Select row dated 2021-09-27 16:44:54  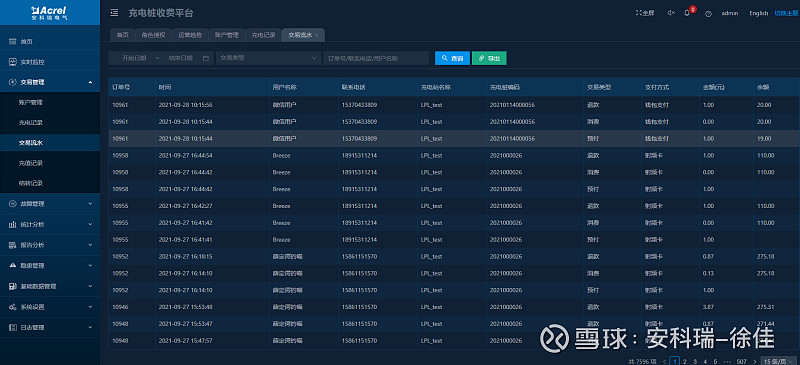pyautogui.click(x=454, y=155)
